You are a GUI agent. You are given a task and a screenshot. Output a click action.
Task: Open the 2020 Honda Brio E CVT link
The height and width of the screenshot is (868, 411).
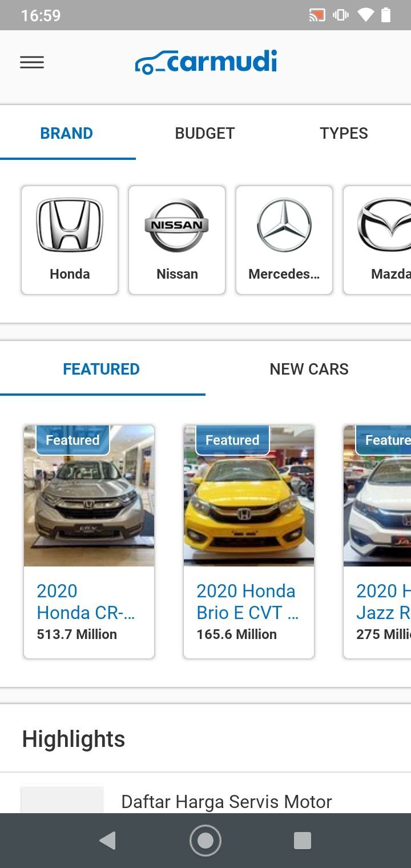(248, 601)
